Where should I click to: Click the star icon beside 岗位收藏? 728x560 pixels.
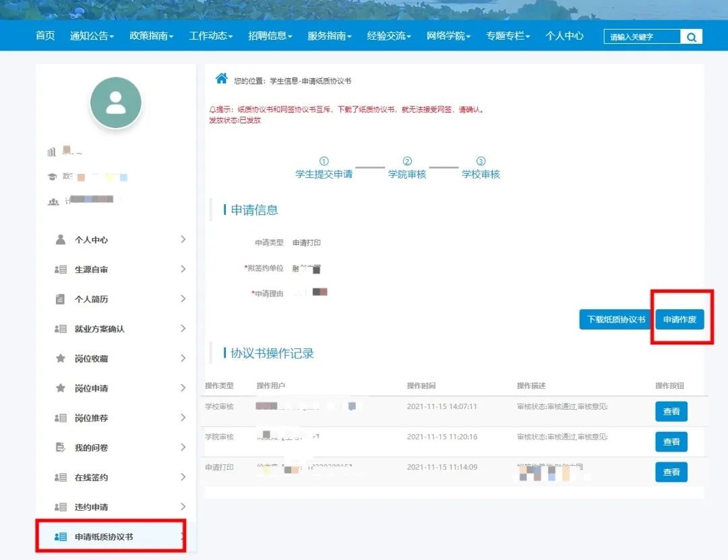[x=61, y=359]
